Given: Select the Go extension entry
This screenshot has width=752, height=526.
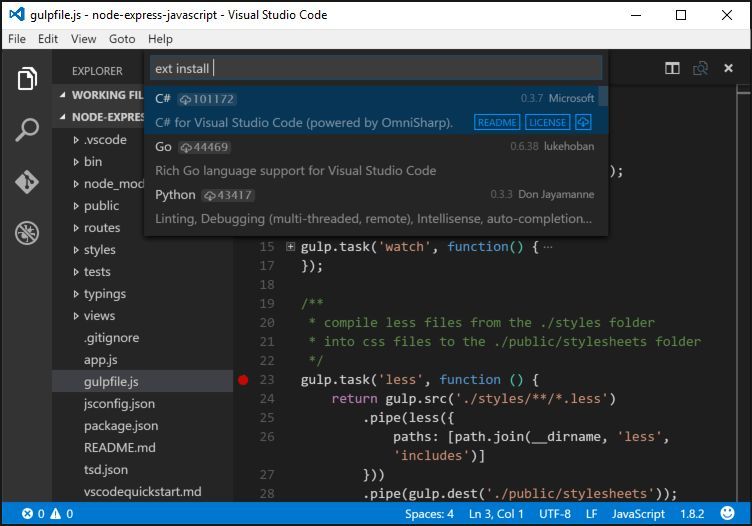Looking at the screenshot, I should click(x=375, y=159).
